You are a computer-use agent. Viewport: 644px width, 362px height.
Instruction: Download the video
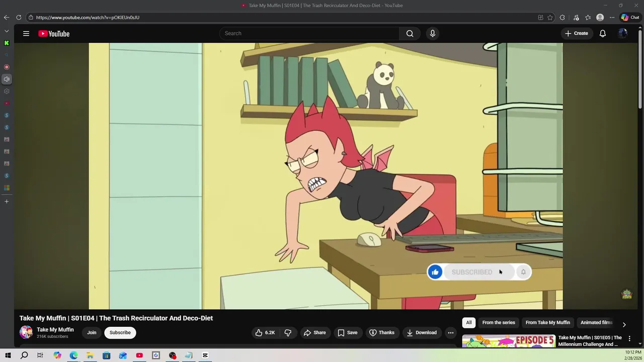(x=422, y=332)
